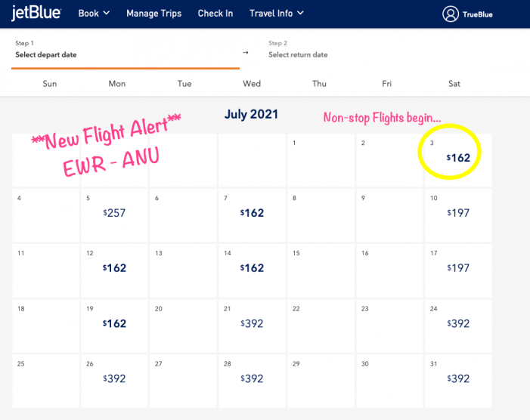This screenshot has width=530, height=420.
Task: Open the Check In page
Action: point(215,13)
